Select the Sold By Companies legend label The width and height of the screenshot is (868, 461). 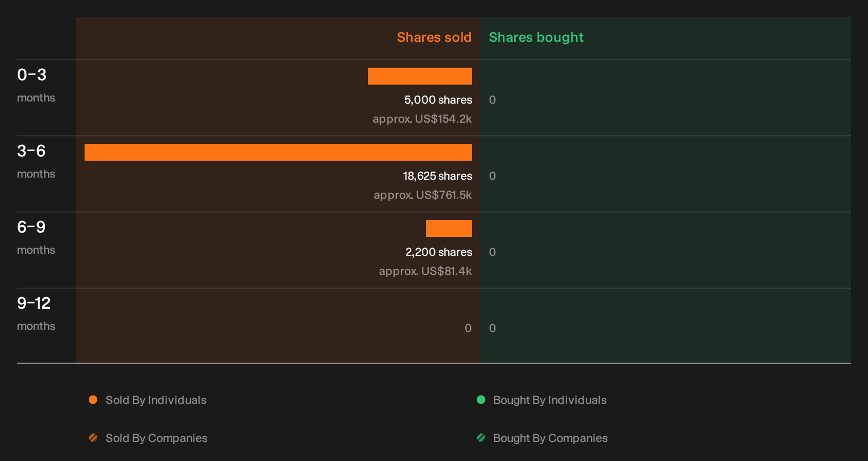[156, 438]
